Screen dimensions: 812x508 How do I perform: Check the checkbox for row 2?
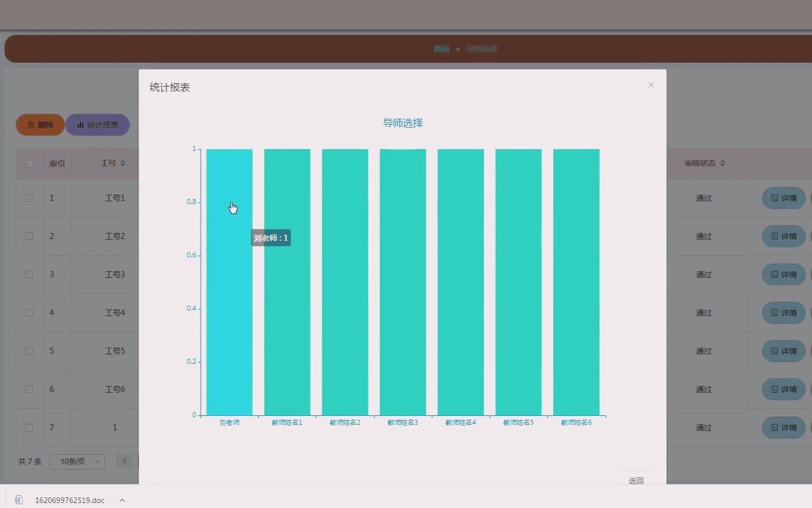[29, 236]
